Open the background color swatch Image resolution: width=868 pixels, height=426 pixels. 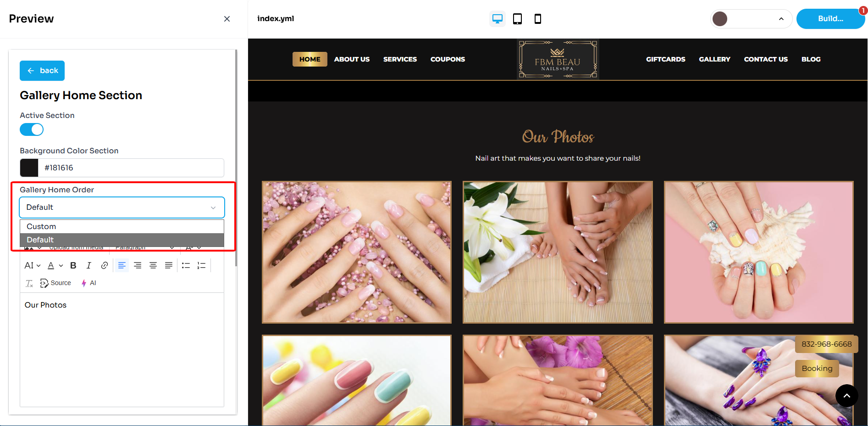pyautogui.click(x=29, y=168)
